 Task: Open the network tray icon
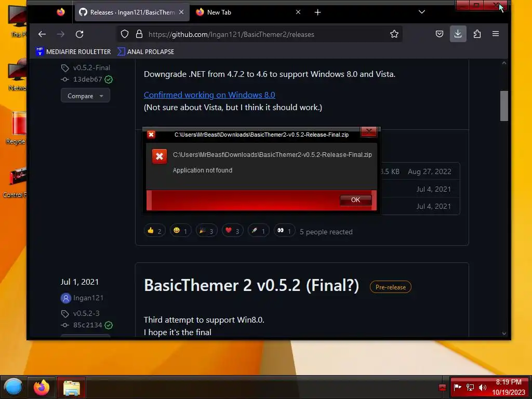click(470, 387)
